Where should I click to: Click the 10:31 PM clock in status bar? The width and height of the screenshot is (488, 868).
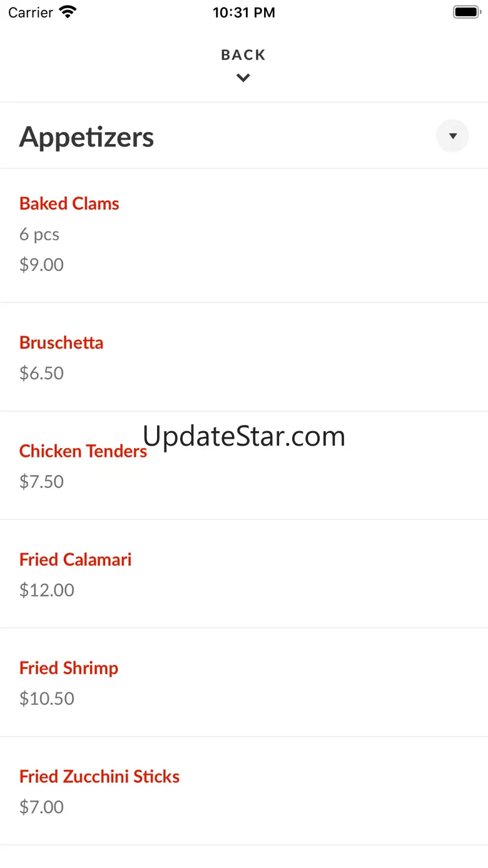pos(244,13)
